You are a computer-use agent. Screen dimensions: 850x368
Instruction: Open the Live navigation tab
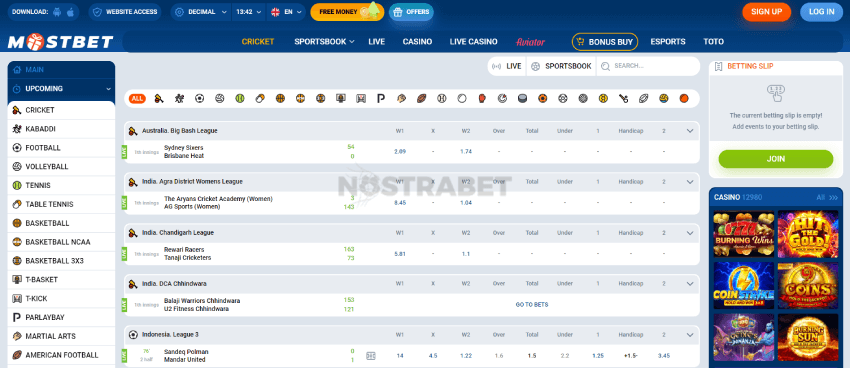pyautogui.click(x=376, y=42)
